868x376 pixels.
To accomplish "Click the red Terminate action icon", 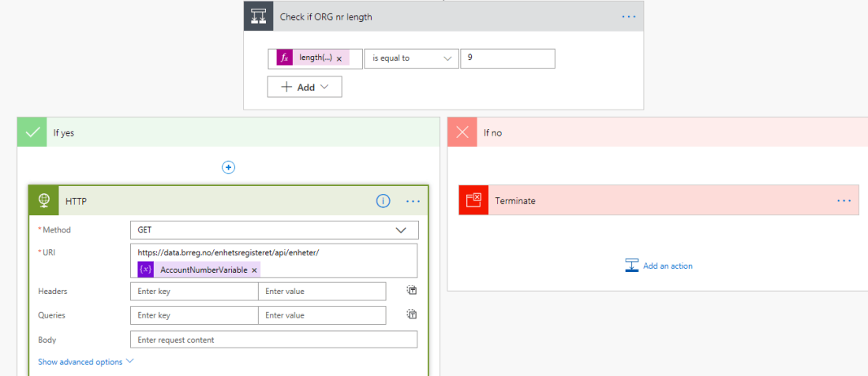I will [473, 200].
